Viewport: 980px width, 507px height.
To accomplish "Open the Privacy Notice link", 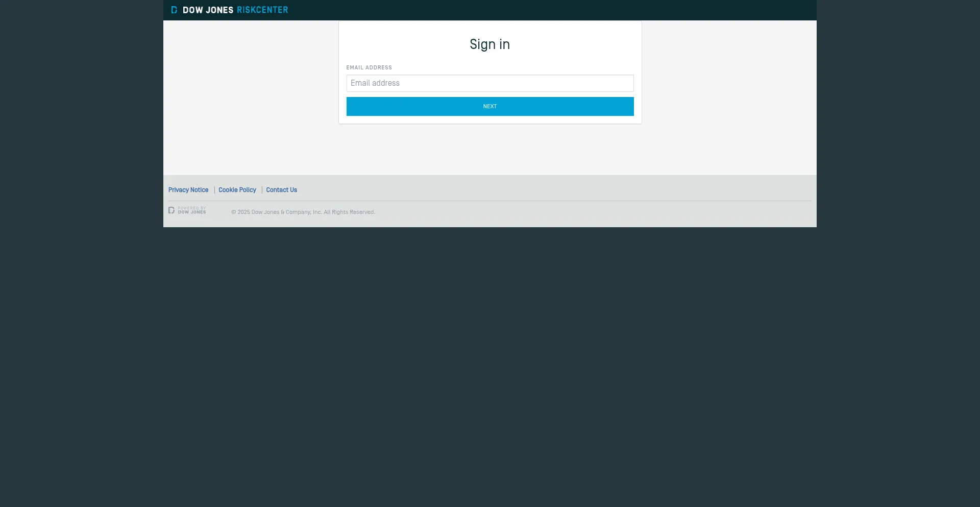I will coord(188,190).
